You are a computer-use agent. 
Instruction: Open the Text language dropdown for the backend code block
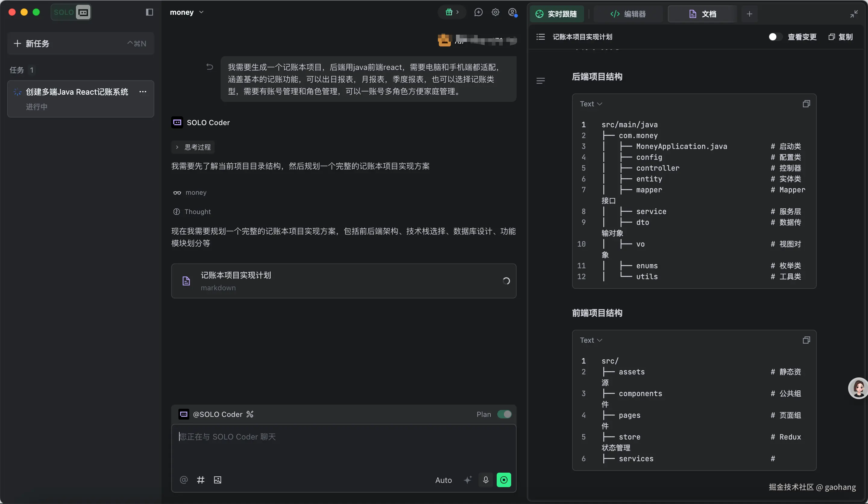pyautogui.click(x=591, y=104)
